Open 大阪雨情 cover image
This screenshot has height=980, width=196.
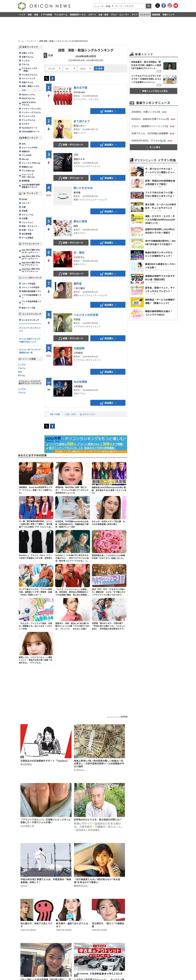click(62, 356)
